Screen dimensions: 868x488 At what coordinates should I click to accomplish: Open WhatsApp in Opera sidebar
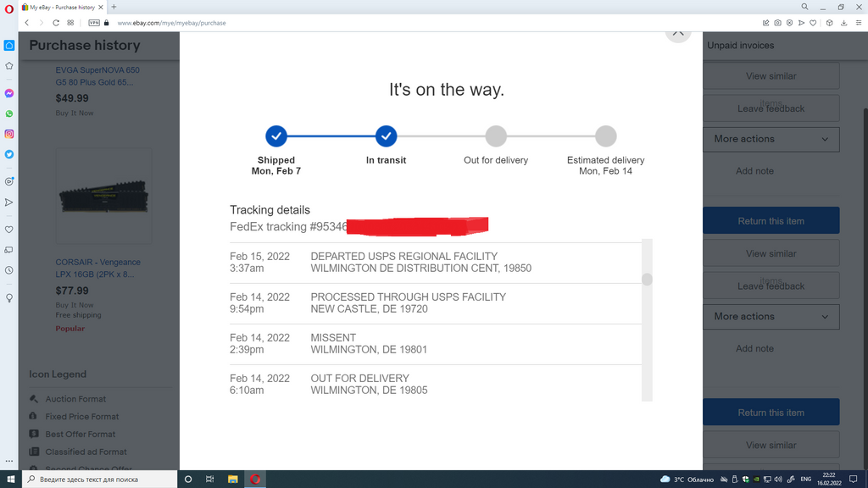8,114
